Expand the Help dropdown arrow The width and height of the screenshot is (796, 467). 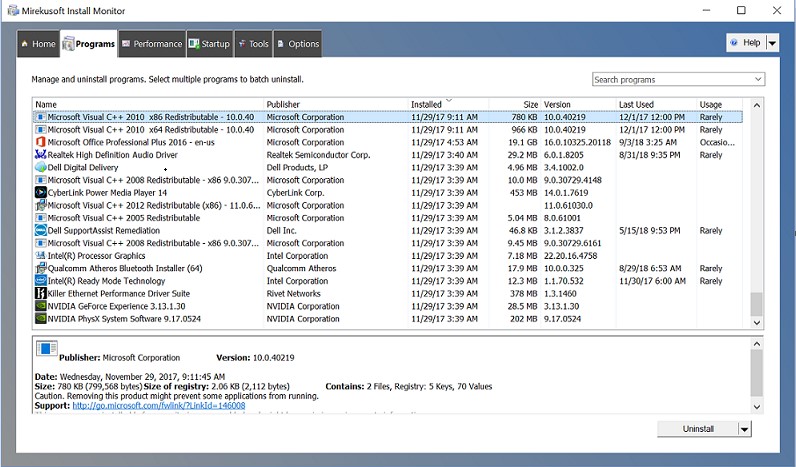coord(772,43)
